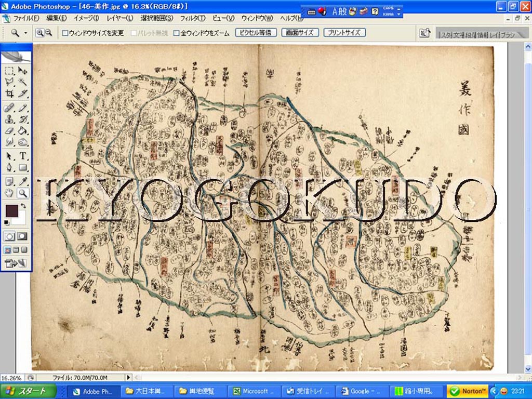
Task: Switch to Microsoft Excel taskbar item
Action: 255,391
